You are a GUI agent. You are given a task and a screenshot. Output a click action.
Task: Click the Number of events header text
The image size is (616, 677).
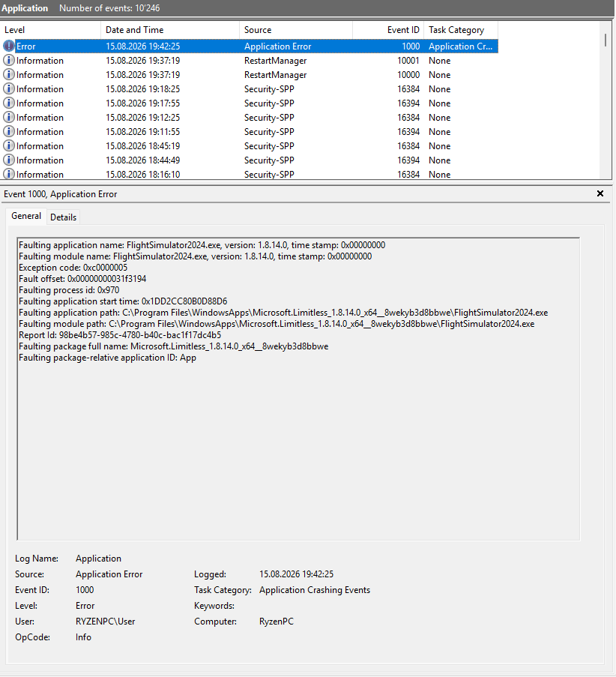coord(109,8)
